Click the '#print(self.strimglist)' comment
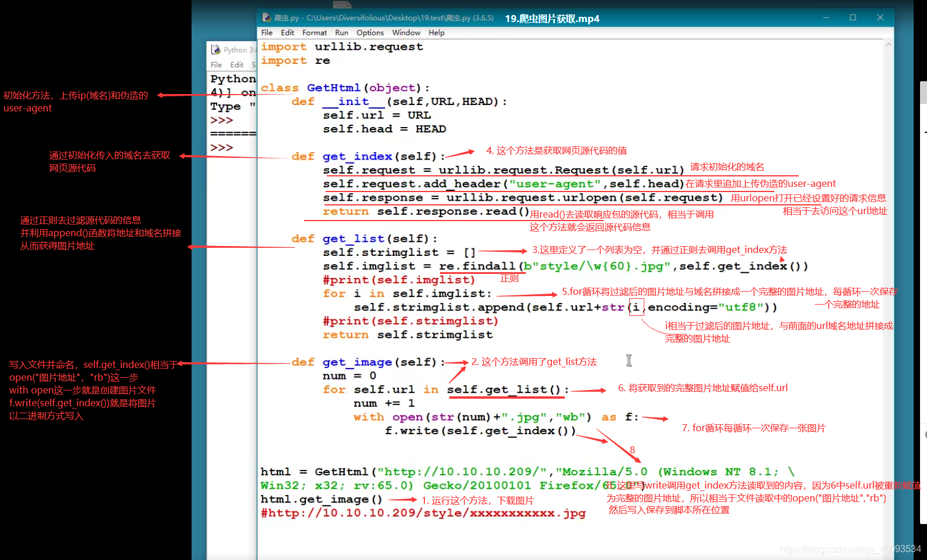The height and width of the screenshot is (560, 927). point(411,321)
